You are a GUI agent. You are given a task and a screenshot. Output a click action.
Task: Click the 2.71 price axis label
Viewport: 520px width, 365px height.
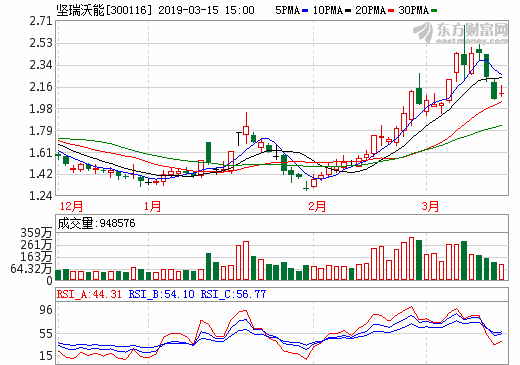tap(41, 21)
